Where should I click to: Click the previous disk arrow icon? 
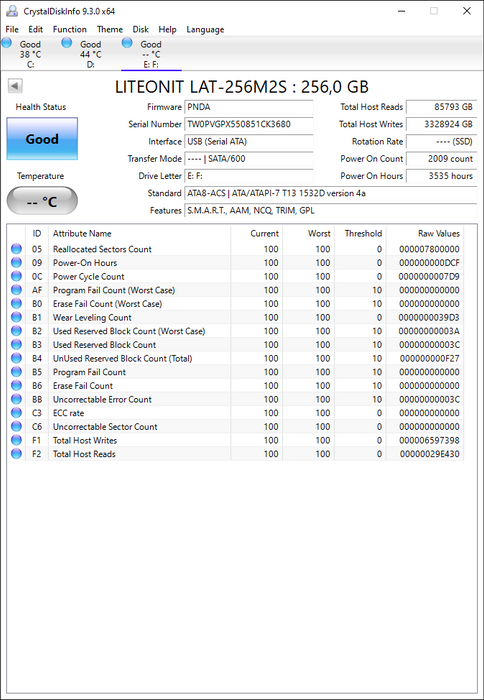coord(15,86)
